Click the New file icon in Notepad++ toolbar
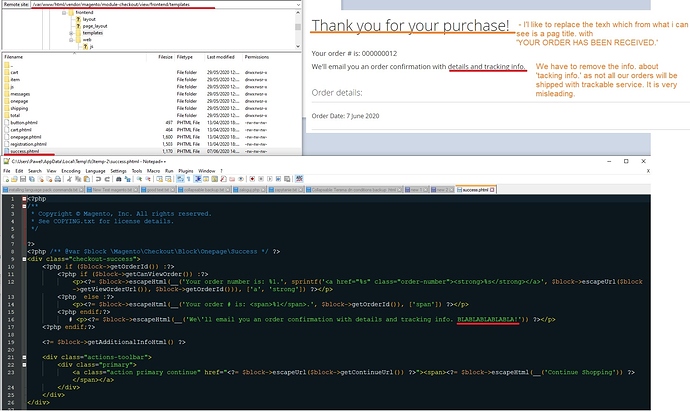This screenshot has height=412, width=690. tap(6, 179)
